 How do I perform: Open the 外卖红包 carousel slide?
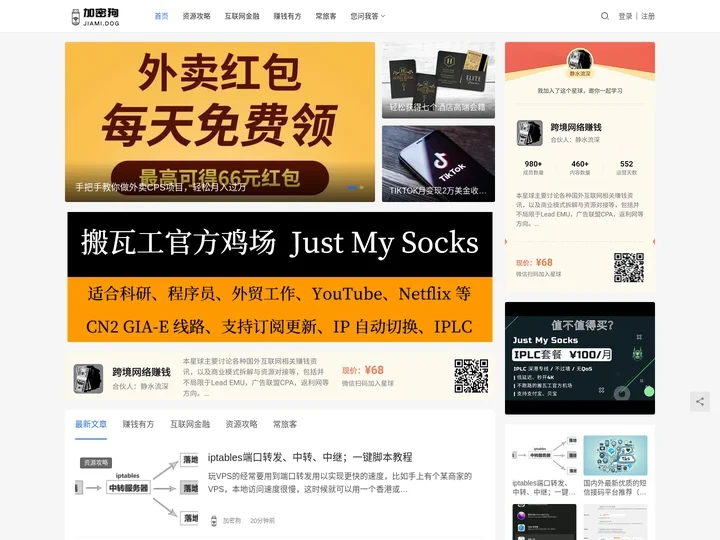[x=220, y=122]
